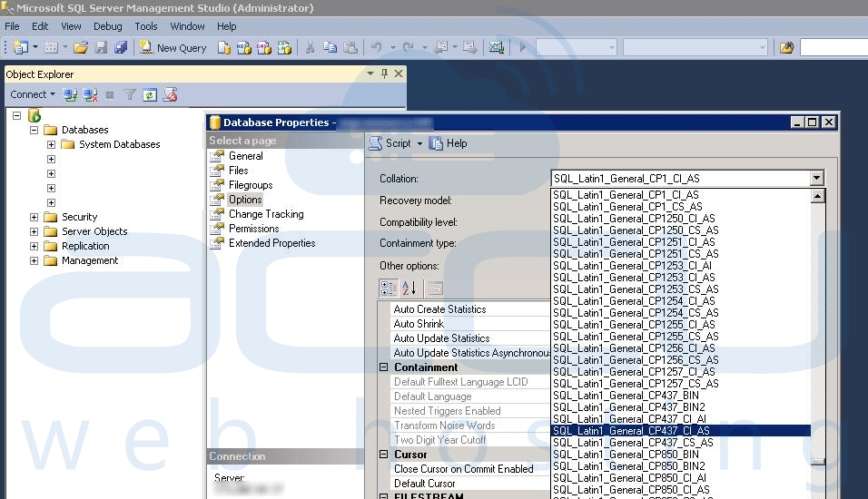The width and height of the screenshot is (868, 499).
Task: Click the Disconnect icon in Object Explorer
Action: click(91, 94)
